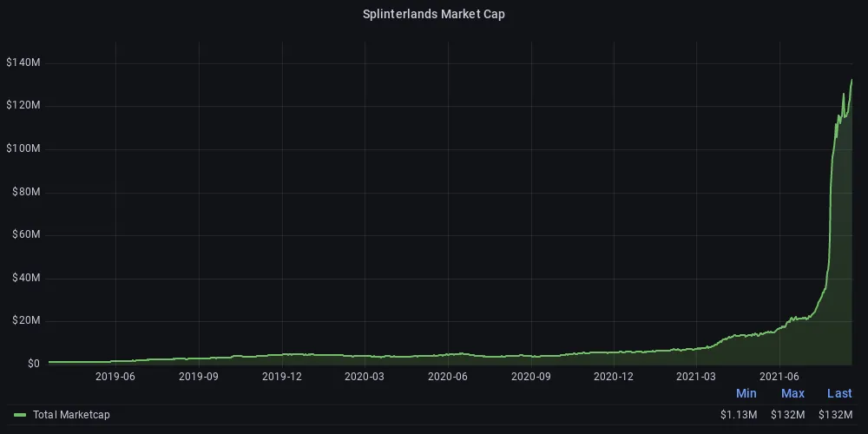868x434 pixels.
Task: Open the Splinterlands Market Cap panel title
Action: point(433,15)
